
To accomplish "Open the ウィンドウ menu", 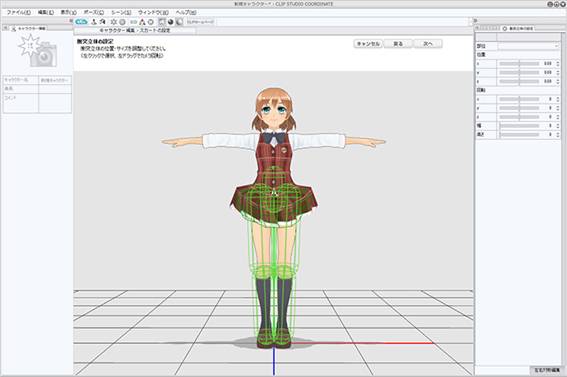I will (x=153, y=12).
